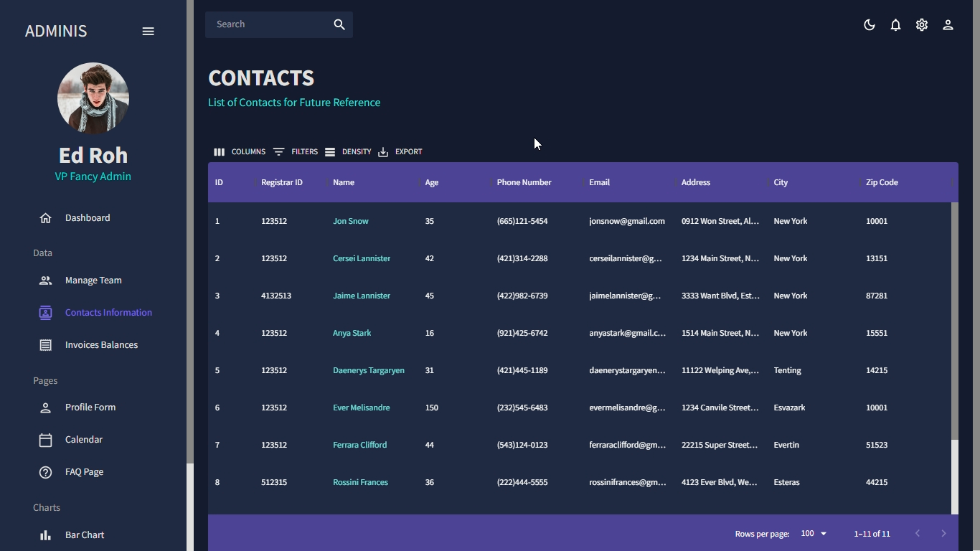This screenshot has height=551, width=980.
Task: Open the Density menu
Action: [348, 151]
